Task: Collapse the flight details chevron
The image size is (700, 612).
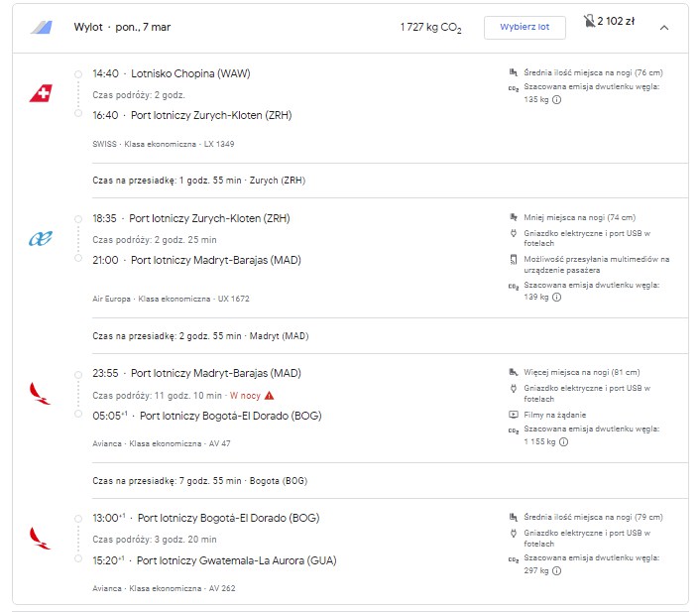Action: click(x=664, y=28)
